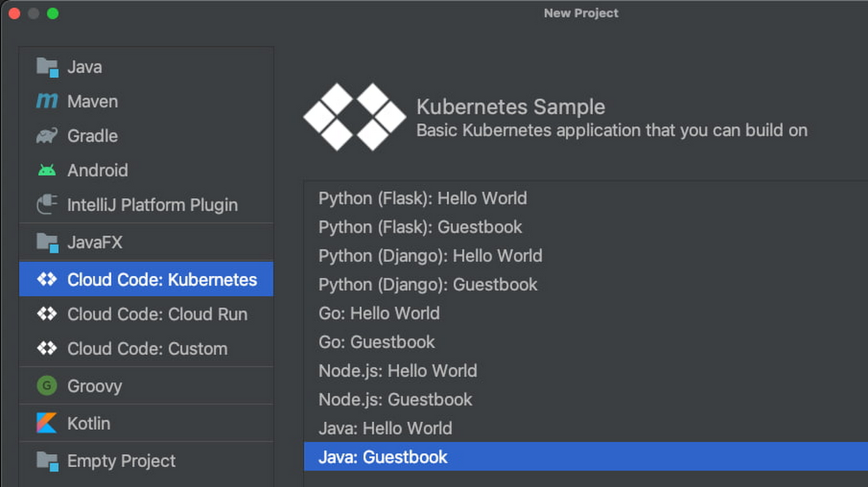Click the Kubernetes Sample heading
The image size is (868, 487).
[510, 107]
